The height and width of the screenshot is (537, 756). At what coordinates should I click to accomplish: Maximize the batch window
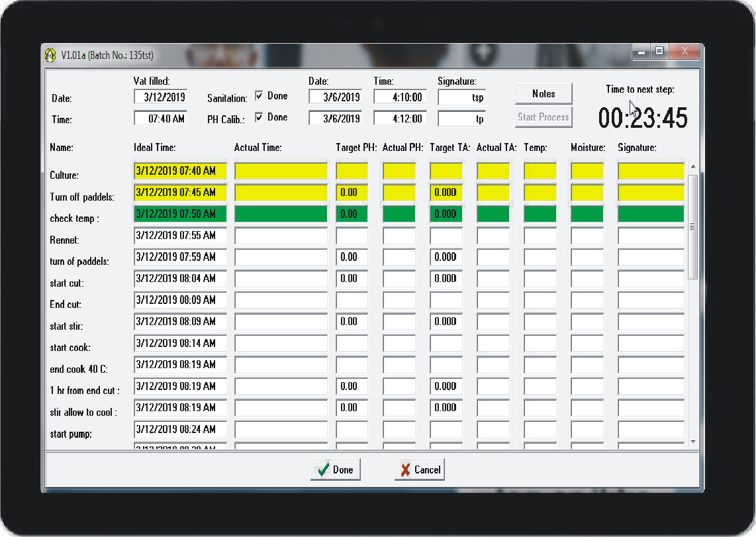659,51
